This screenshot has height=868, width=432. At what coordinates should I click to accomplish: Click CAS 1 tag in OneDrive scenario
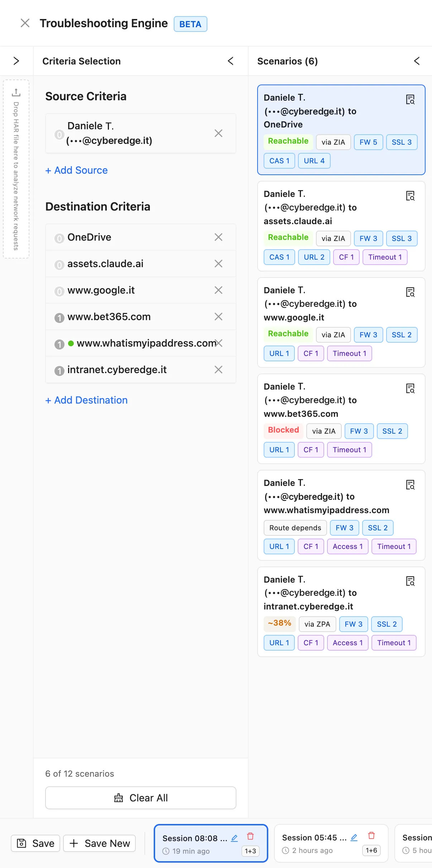coord(279,161)
